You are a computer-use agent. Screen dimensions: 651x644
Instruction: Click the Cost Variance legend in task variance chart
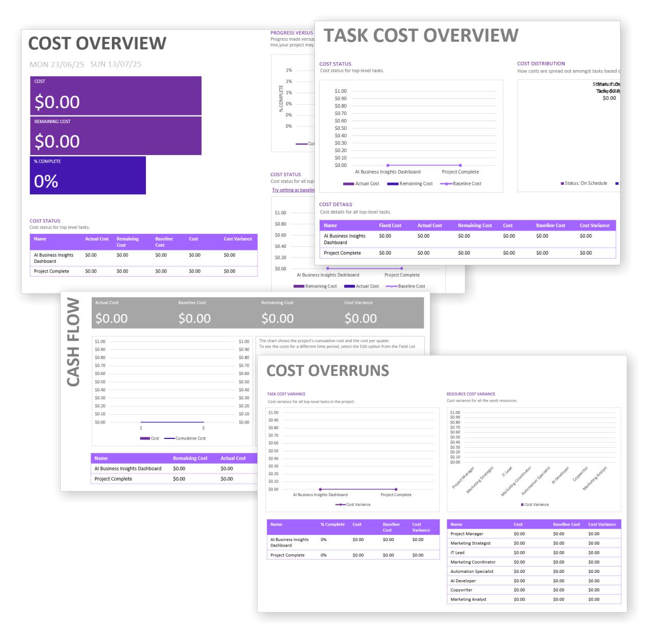click(x=353, y=505)
